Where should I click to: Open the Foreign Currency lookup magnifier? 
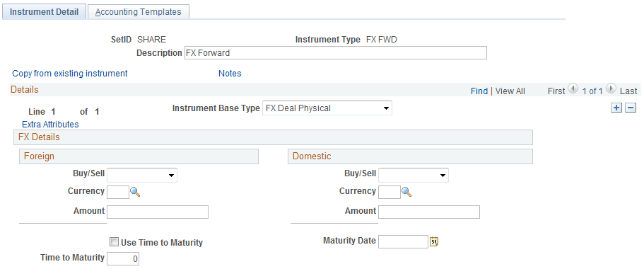135,192
